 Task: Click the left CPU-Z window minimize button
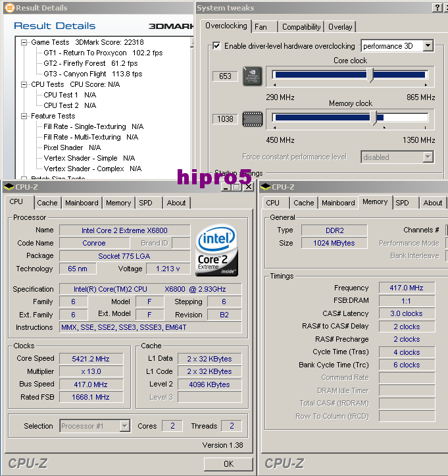226,187
